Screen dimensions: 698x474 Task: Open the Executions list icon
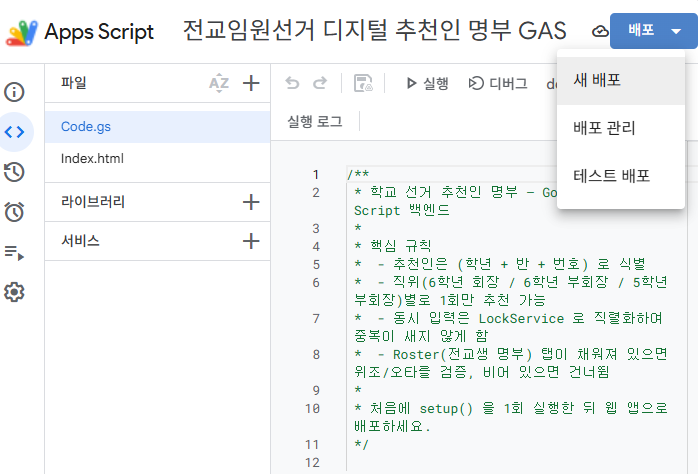14,252
